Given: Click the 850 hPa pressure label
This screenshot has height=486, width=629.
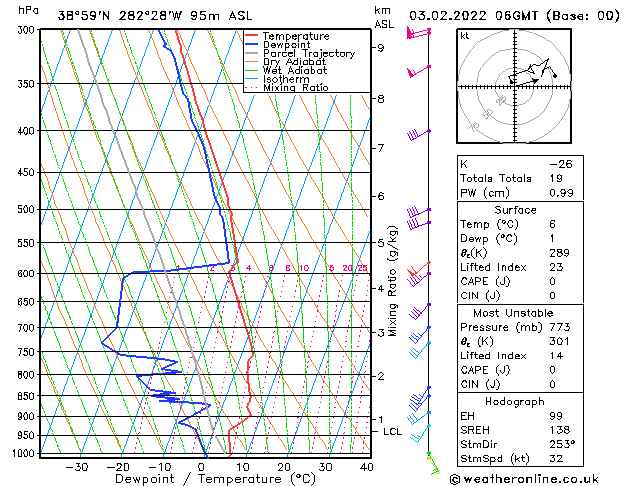Looking at the screenshot, I should click(28, 396).
